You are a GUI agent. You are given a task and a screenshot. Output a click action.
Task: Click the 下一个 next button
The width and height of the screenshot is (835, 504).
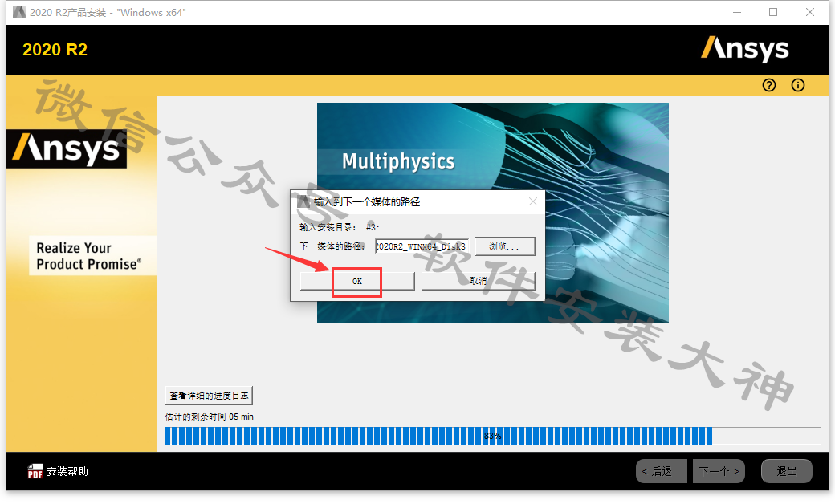[719, 471]
